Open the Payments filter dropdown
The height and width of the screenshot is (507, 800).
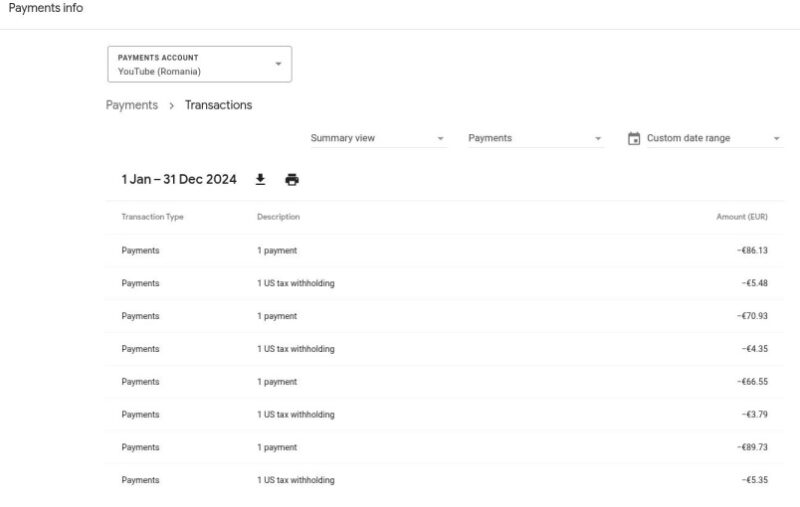click(x=535, y=139)
